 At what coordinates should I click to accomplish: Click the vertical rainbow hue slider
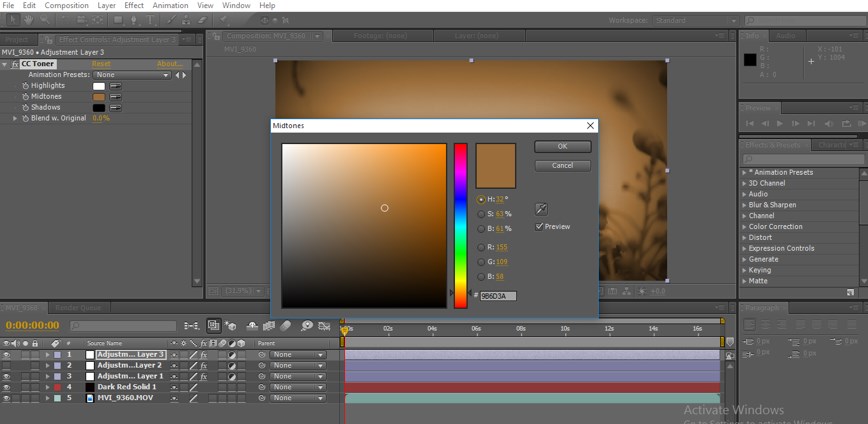click(x=460, y=225)
